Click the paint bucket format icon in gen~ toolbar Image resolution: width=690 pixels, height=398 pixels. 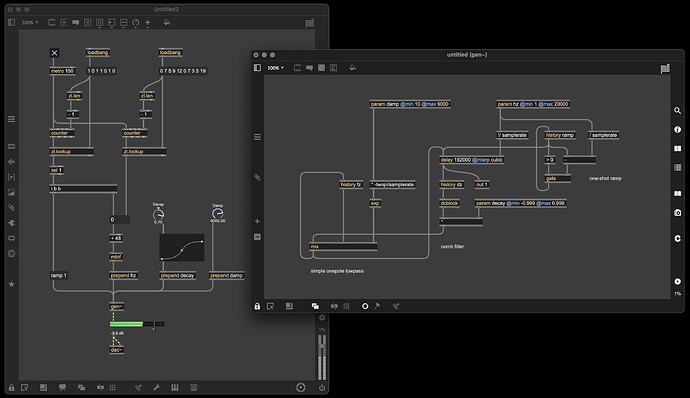click(352, 68)
